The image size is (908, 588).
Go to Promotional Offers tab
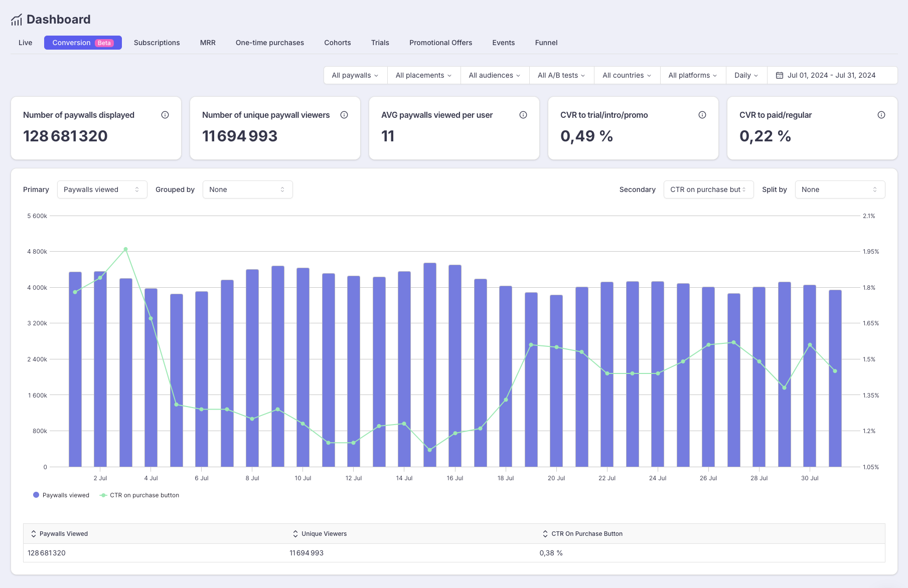point(441,43)
